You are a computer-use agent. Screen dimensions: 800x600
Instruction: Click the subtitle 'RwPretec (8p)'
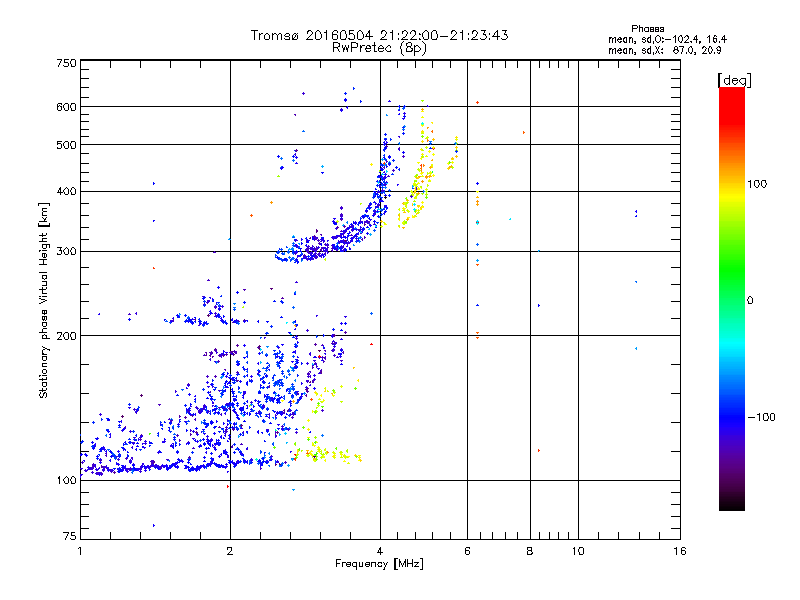pos(379,48)
